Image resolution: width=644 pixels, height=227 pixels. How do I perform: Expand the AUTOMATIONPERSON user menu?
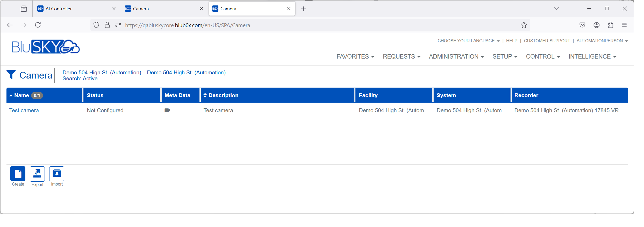pos(602,41)
